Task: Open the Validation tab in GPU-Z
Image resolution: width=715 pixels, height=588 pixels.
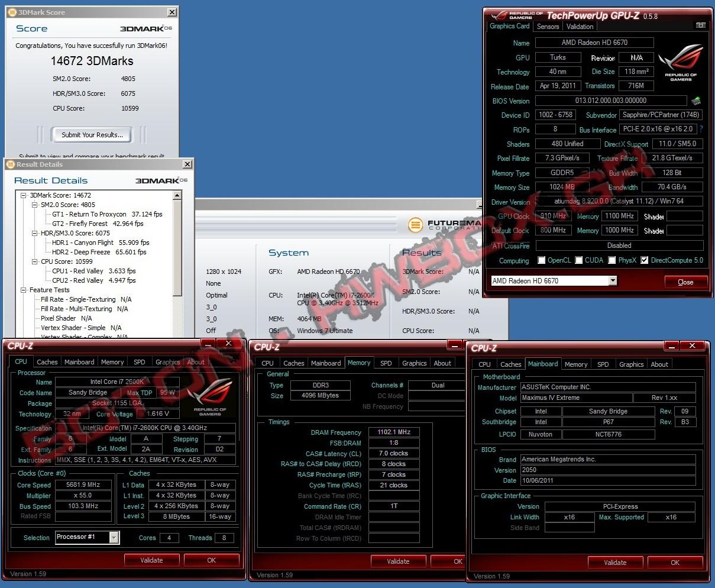Action: [x=580, y=27]
